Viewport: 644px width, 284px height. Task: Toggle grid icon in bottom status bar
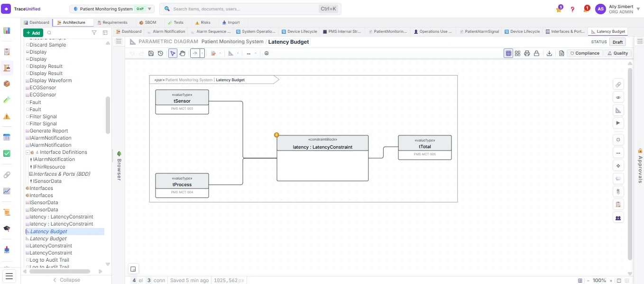[580, 281]
